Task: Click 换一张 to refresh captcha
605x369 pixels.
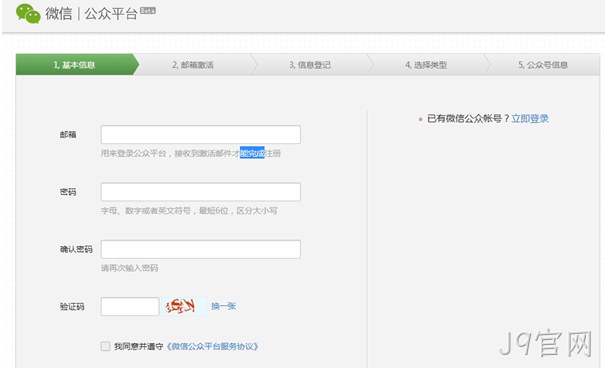Action: [223, 306]
